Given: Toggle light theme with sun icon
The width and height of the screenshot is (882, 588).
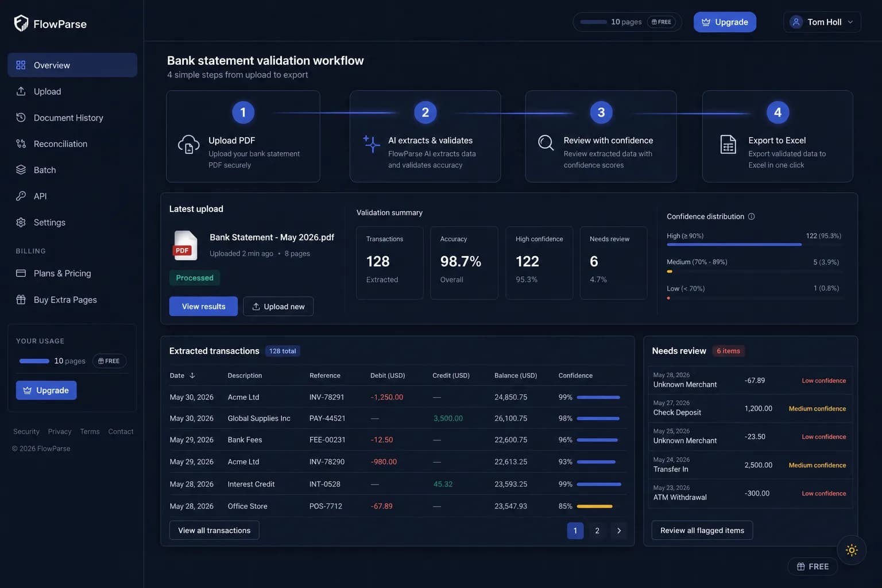Looking at the screenshot, I should pyautogui.click(x=852, y=550).
